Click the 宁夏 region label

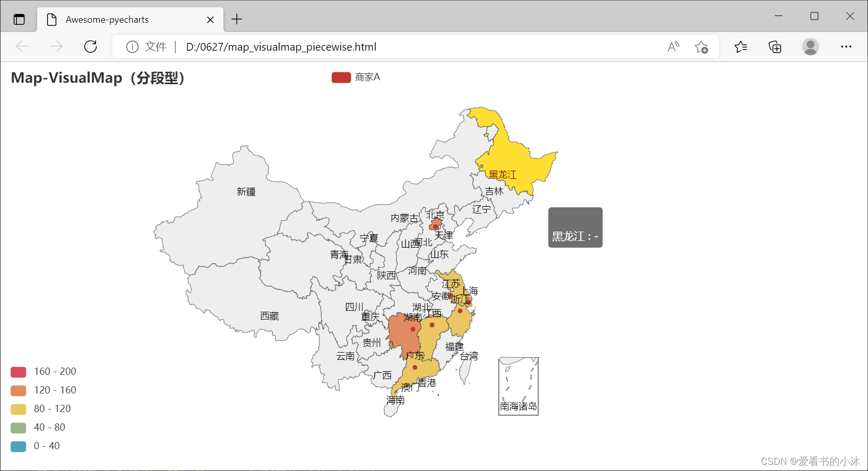coord(369,238)
